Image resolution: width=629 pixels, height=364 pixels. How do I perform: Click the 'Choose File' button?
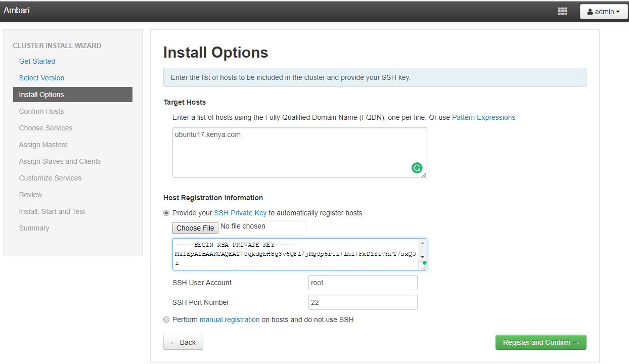tap(195, 227)
